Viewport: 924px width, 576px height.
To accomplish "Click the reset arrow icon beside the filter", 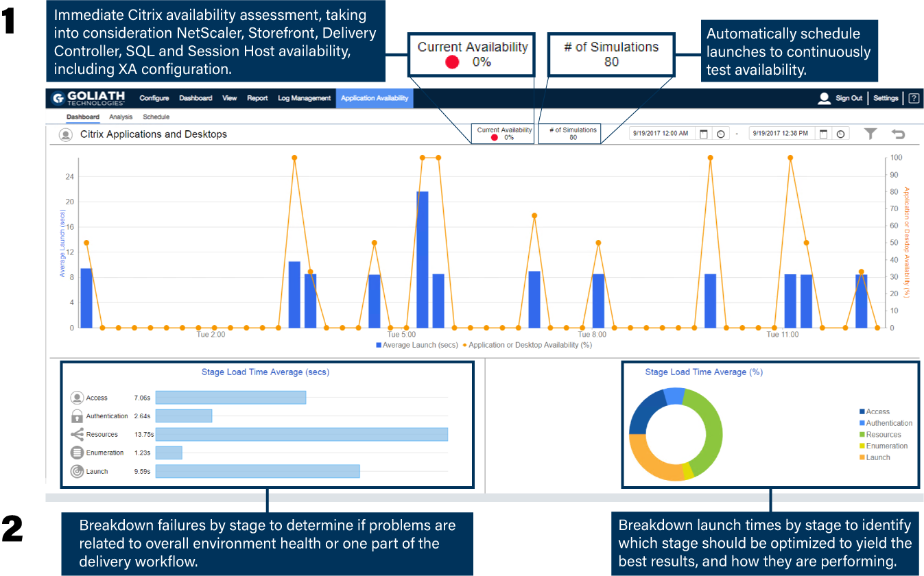I will click(899, 134).
